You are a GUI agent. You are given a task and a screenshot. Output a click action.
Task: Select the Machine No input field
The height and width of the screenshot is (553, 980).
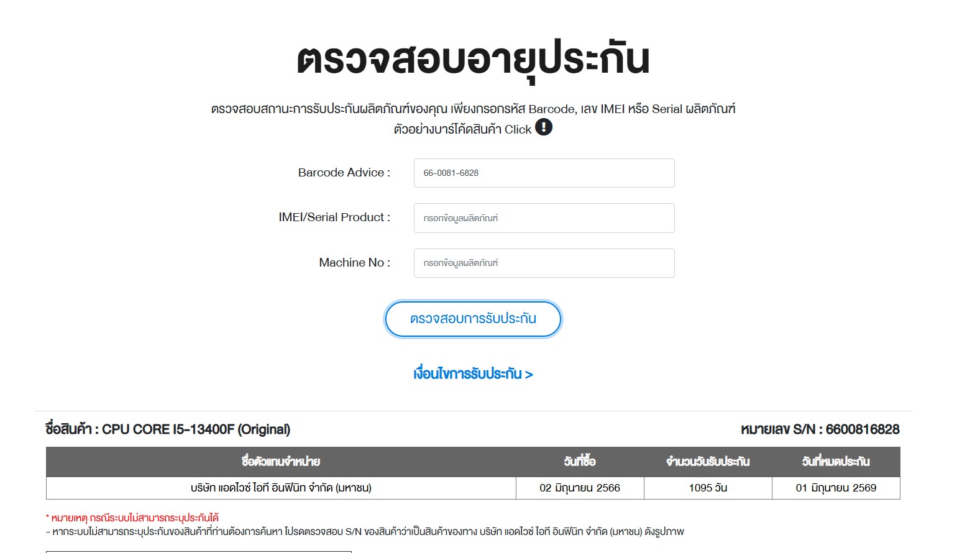544,263
